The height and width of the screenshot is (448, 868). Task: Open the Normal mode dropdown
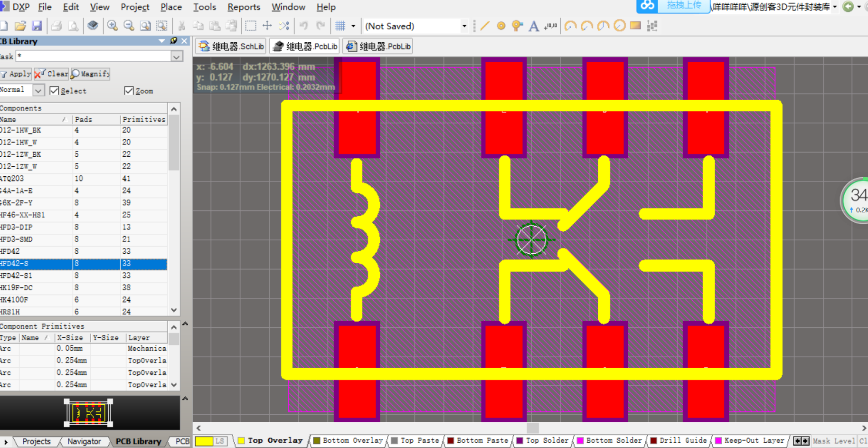tap(38, 90)
